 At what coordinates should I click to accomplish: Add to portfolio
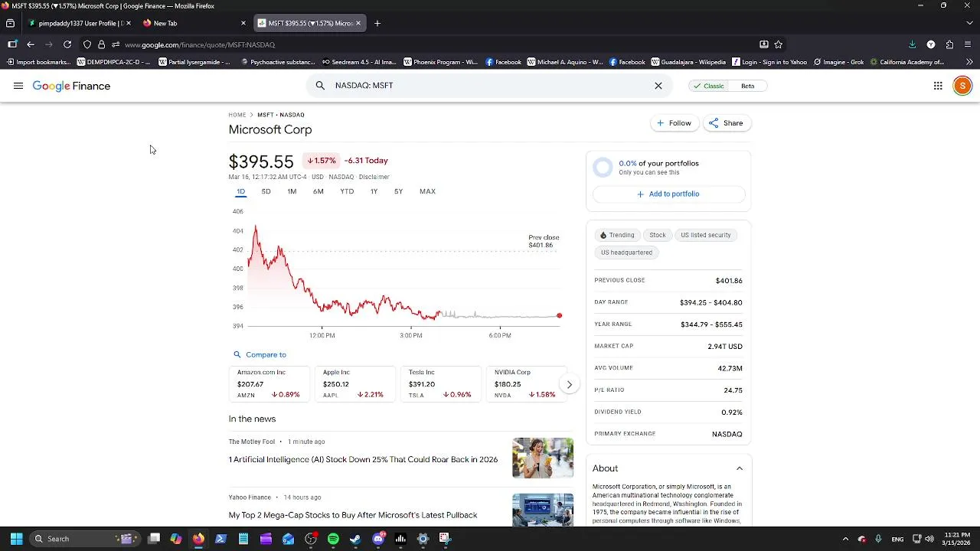pyautogui.click(x=668, y=194)
